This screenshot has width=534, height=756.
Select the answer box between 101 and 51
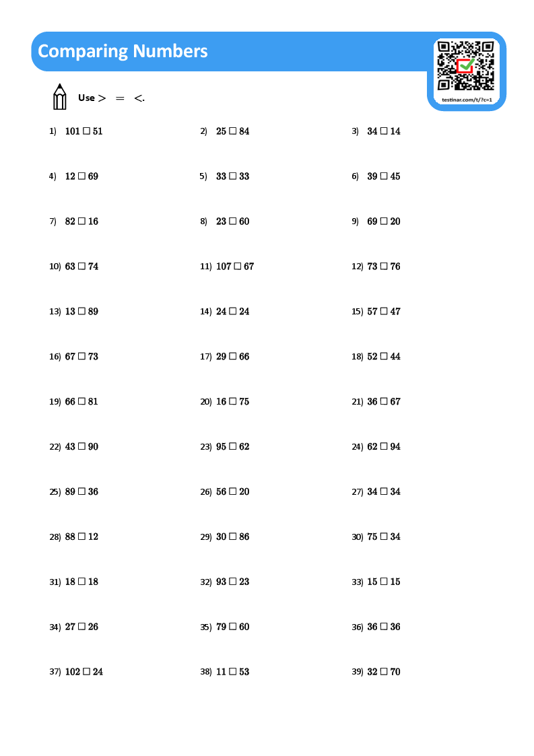coord(86,131)
